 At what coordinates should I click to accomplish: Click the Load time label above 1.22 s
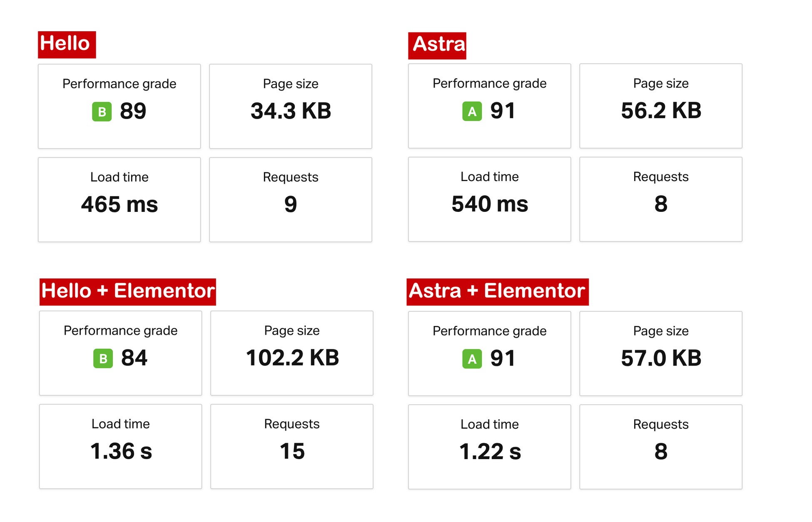pyautogui.click(x=490, y=424)
